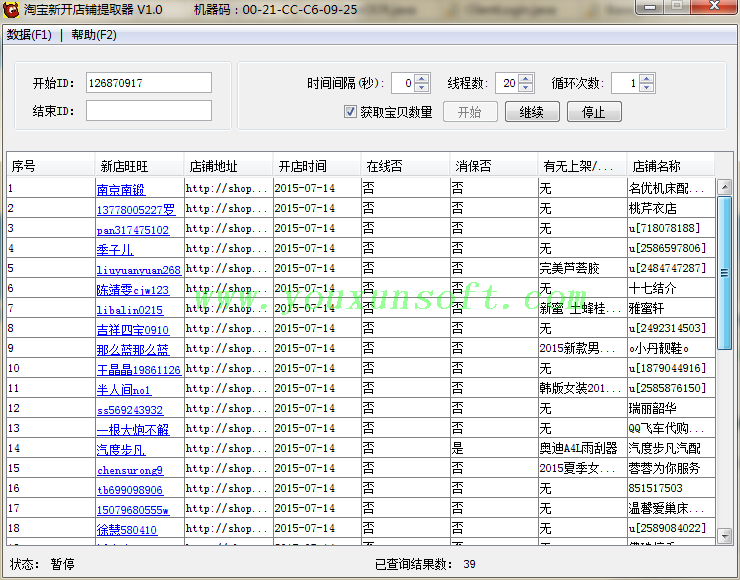
Task: Open the 徐慧580410 seller link
Action: point(126,530)
